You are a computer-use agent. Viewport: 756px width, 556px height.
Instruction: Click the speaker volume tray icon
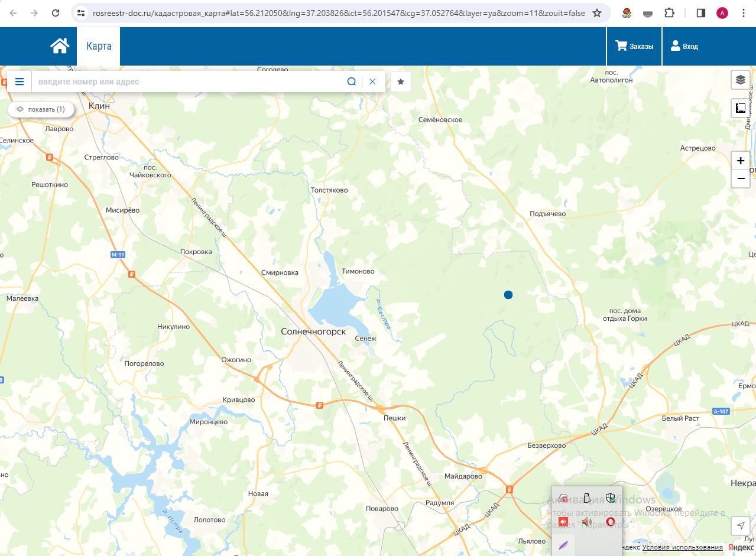pos(586,522)
